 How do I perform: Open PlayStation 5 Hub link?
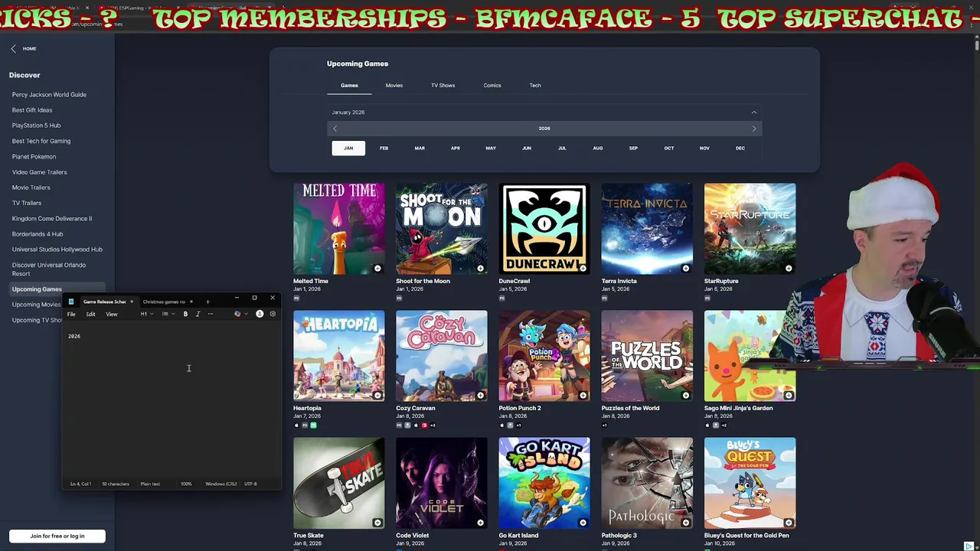[x=36, y=126]
